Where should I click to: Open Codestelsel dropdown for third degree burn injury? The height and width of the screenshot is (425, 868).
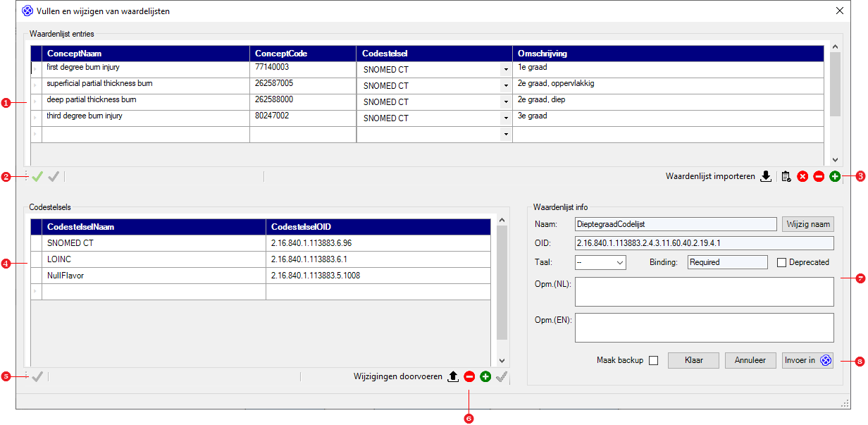[506, 118]
